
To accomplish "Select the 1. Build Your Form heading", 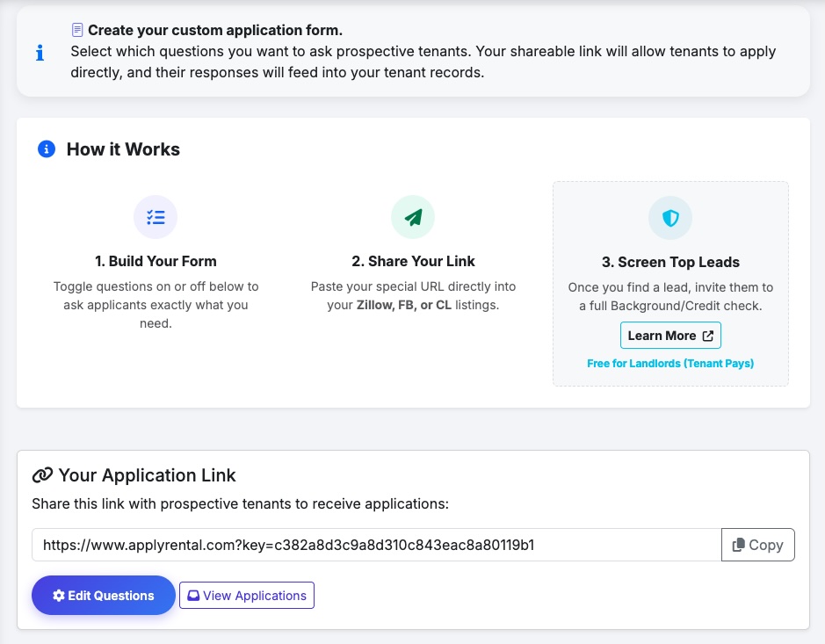I will pos(156,261).
